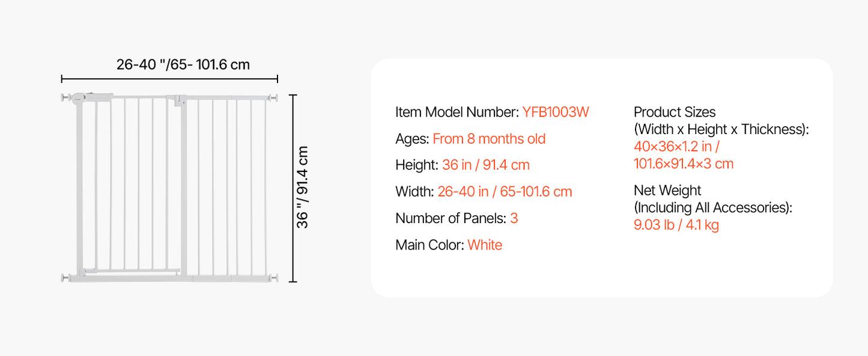Click the top-left wall mounting knob

pyautogui.click(x=64, y=97)
